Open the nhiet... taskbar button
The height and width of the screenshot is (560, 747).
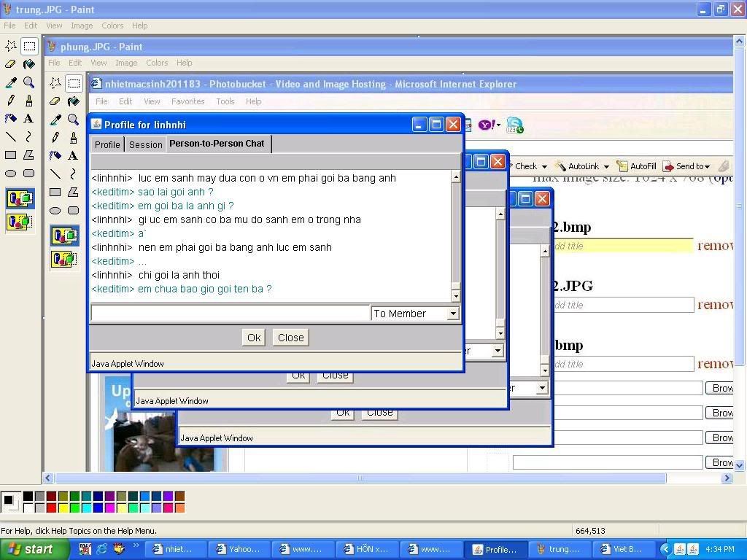(175, 549)
